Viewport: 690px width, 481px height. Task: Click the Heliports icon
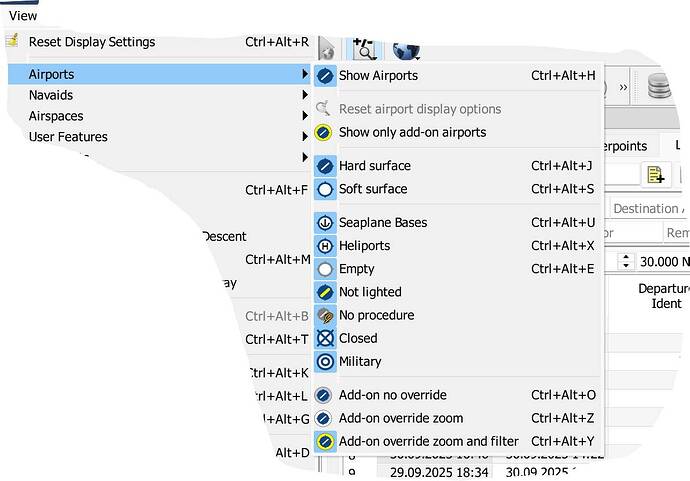click(x=324, y=246)
